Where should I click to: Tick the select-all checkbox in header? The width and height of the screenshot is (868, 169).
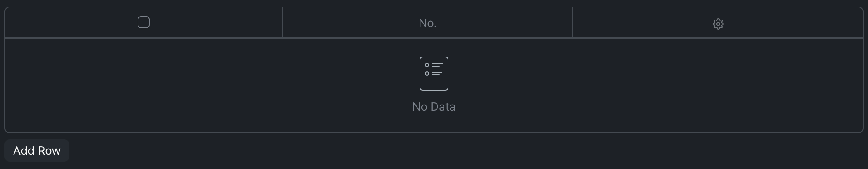pos(144,22)
